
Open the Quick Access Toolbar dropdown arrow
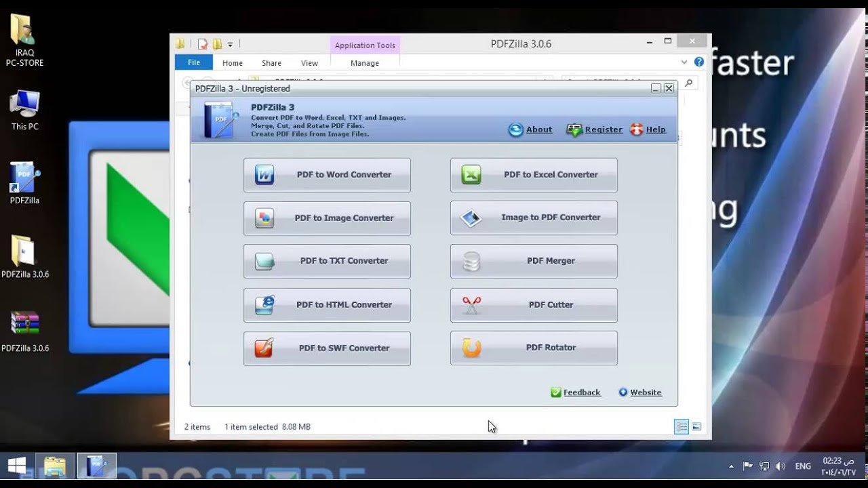tap(230, 45)
